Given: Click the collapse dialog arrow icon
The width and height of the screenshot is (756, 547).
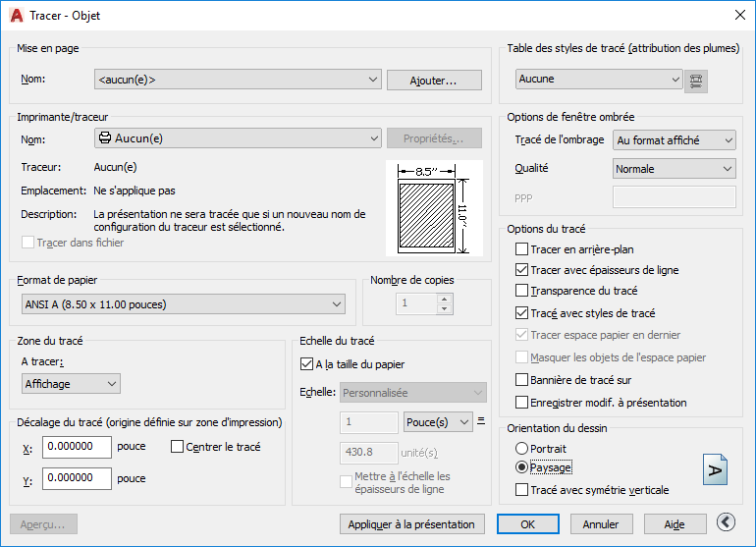Looking at the screenshot, I should coord(726,523).
